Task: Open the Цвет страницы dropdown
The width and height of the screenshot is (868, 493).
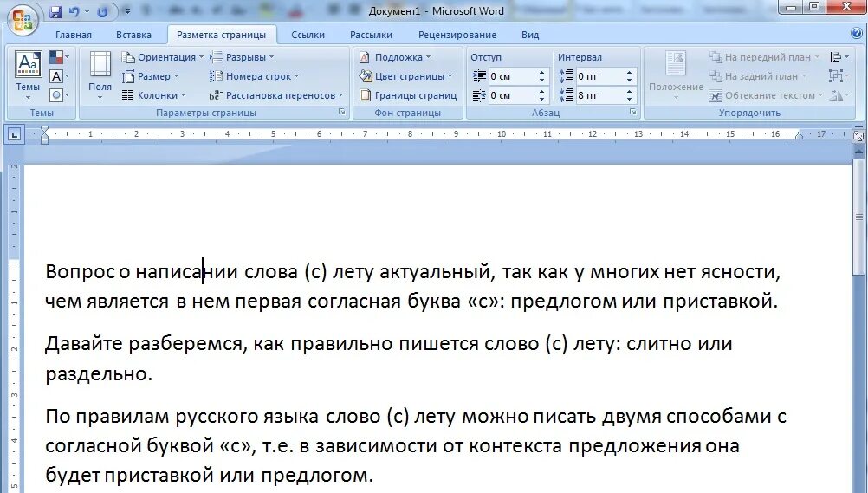Action: [x=405, y=76]
